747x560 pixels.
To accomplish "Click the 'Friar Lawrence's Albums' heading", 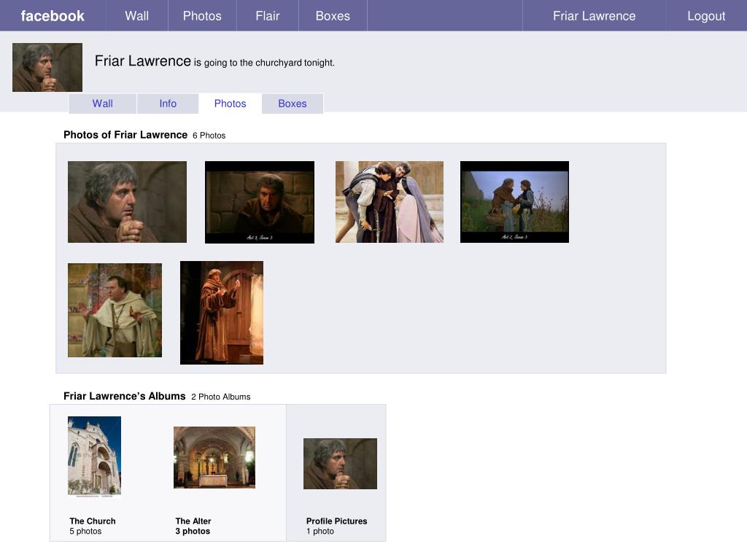I will [124, 396].
